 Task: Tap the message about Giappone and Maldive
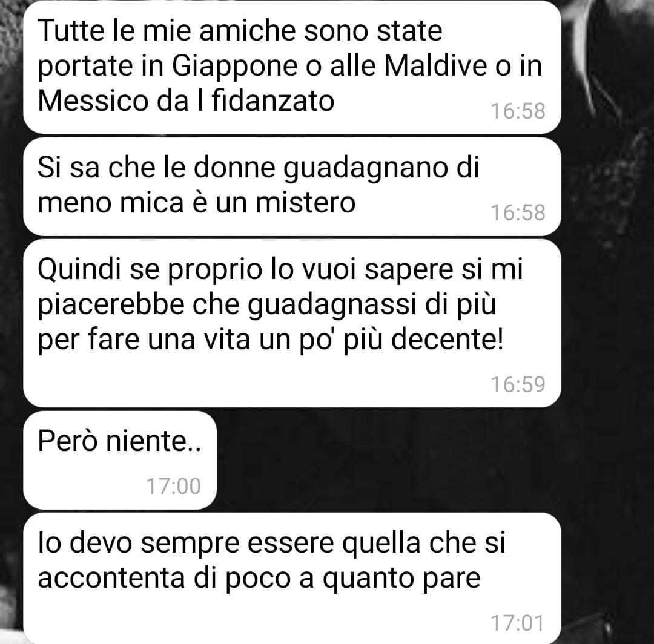click(x=292, y=67)
